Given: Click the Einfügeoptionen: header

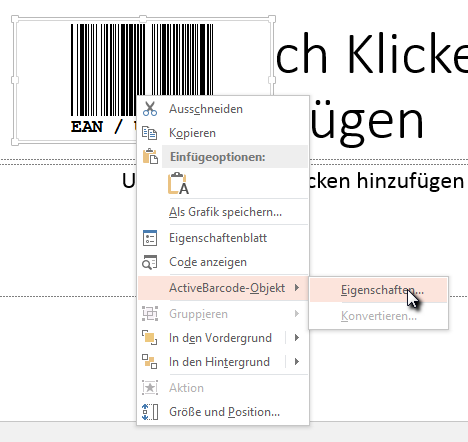Looking at the screenshot, I should point(235,157).
